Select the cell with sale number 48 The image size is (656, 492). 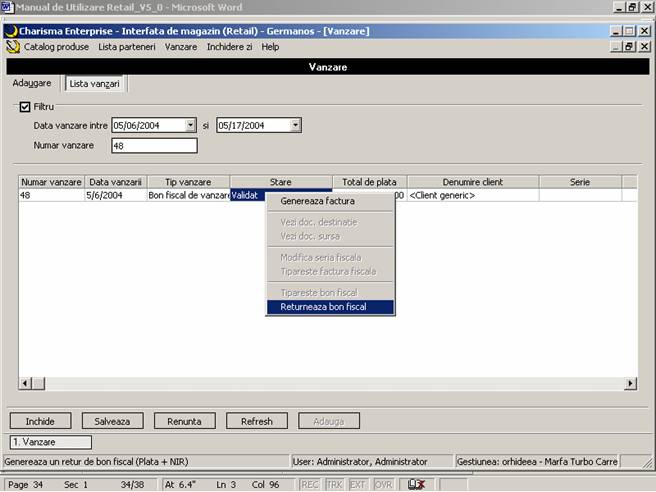point(51,195)
